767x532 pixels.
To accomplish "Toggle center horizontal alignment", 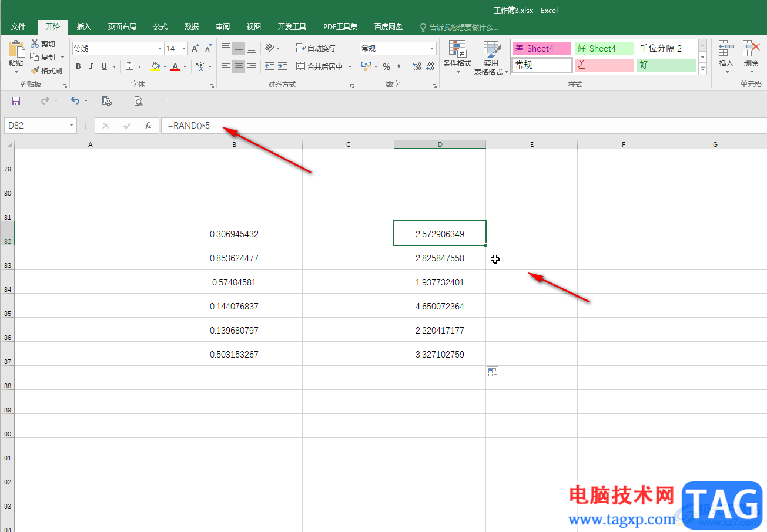I will [x=239, y=66].
